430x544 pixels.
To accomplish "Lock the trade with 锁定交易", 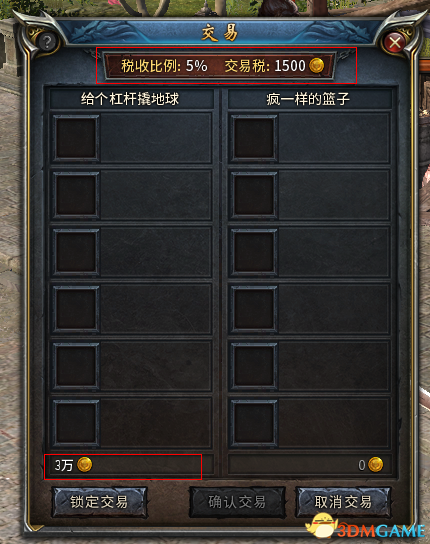I will tap(99, 502).
